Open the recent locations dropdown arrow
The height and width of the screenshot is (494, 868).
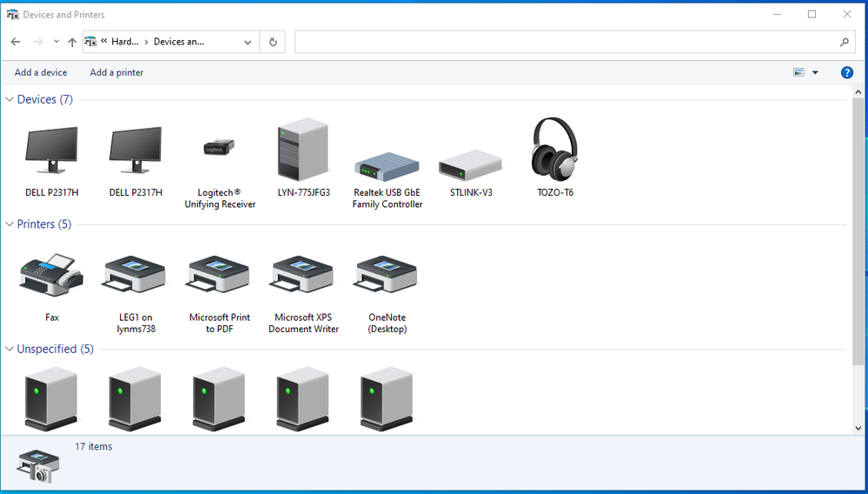56,42
